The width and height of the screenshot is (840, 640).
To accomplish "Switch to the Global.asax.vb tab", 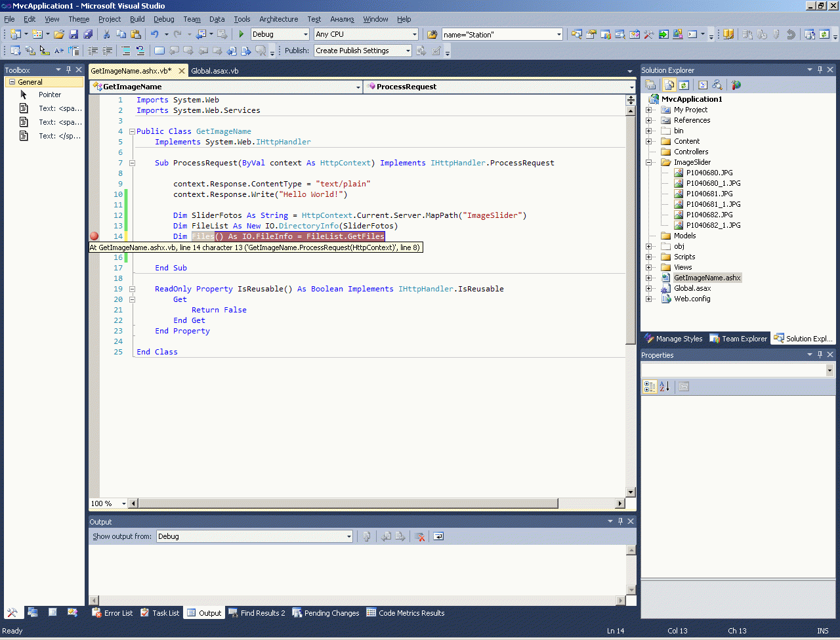I will pos(215,71).
